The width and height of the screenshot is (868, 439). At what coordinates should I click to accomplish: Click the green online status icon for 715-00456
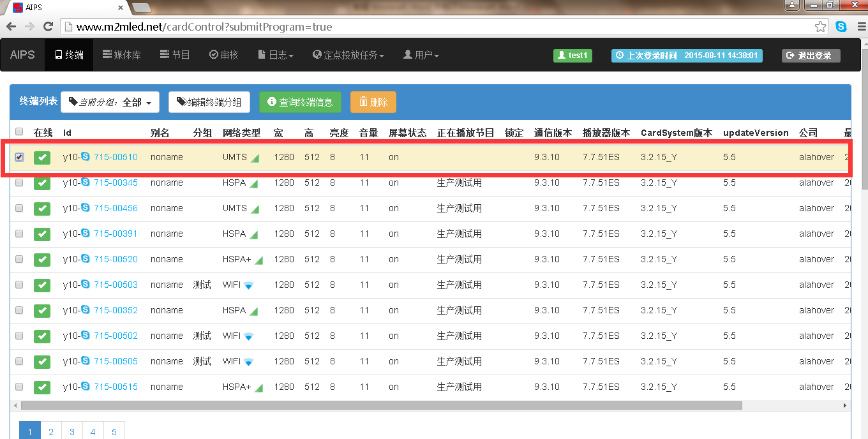click(x=42, y=209)
